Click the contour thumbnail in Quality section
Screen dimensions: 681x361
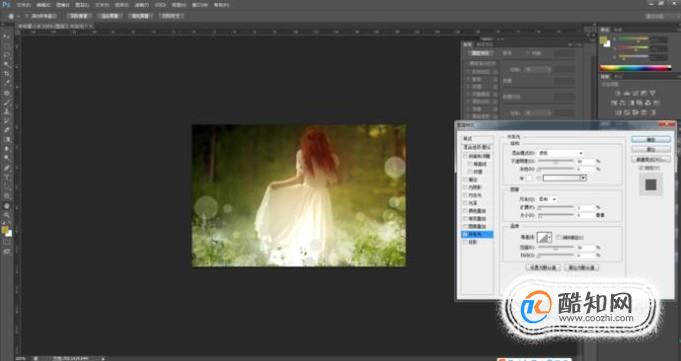543,237
